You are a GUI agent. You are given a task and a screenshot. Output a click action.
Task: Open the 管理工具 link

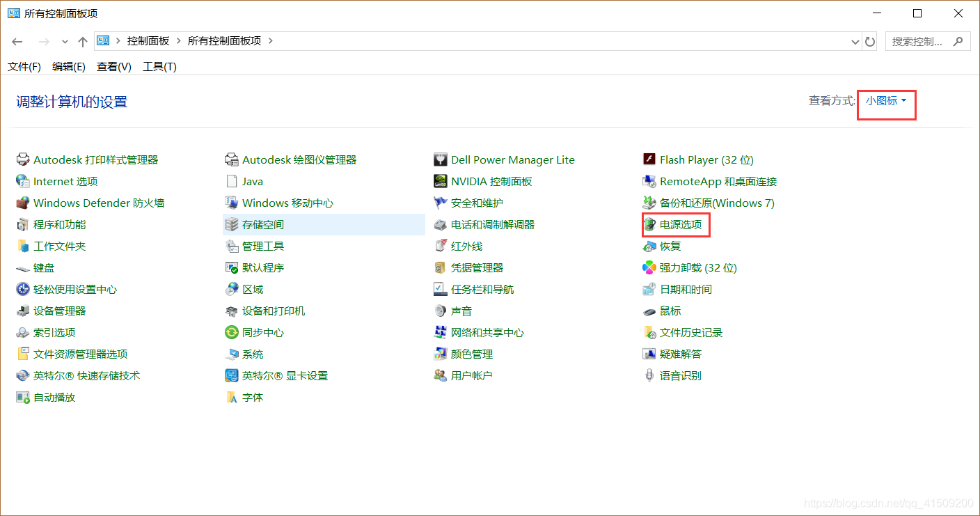(x=263, y=246)
